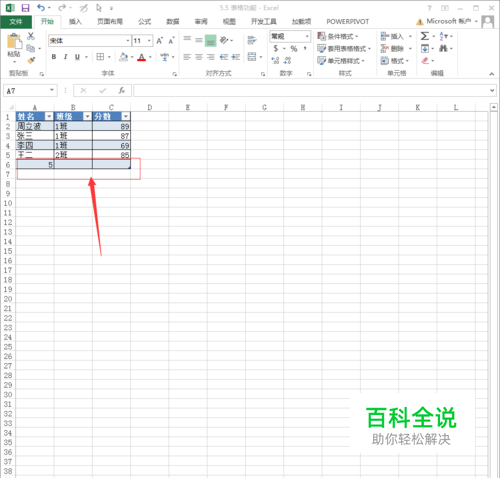Increase font size with large A
This screenshot has height=478, width=500.
click(159, 41)
